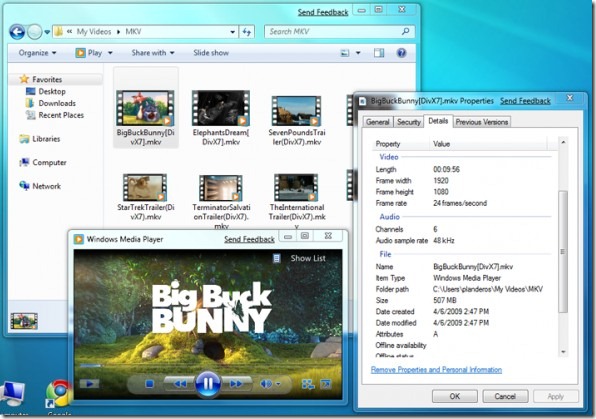Click the Change your view icon
The width and height of the screenshot is (596, 419).
(x=345, y=53)
